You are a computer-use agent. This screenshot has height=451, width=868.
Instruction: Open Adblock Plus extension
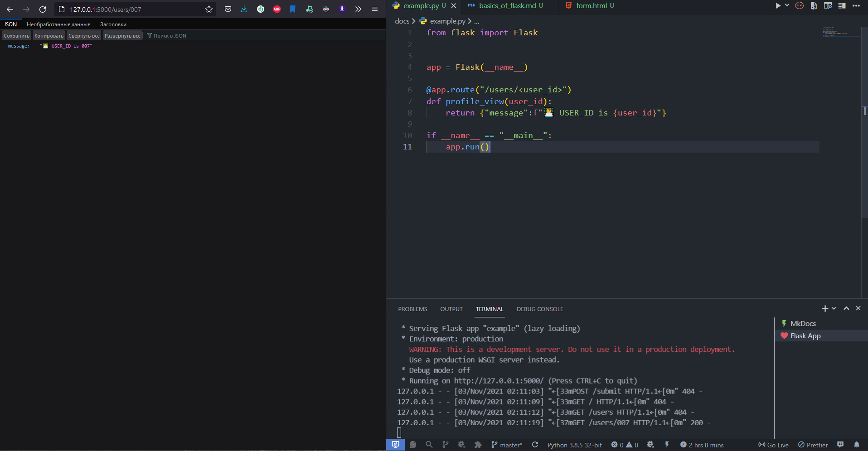pyautogui.click(x=277, y=9)
